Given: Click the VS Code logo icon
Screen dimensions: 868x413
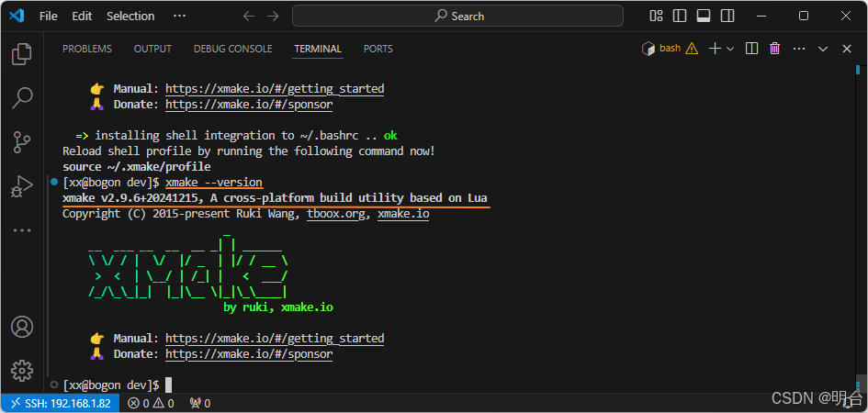Looking at the screenshot, I should coord(17,16).
